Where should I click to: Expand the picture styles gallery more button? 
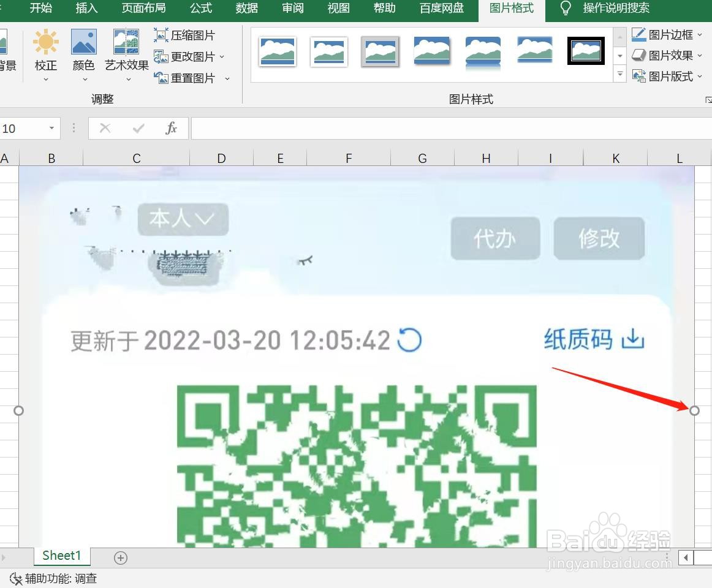pyautogui.click(x=620, y=73)
